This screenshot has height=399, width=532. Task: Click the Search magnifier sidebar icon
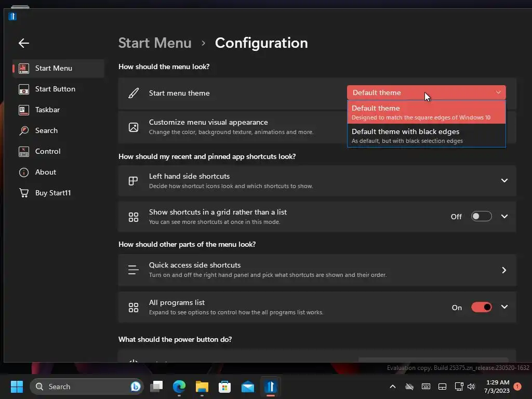(24, 130)
